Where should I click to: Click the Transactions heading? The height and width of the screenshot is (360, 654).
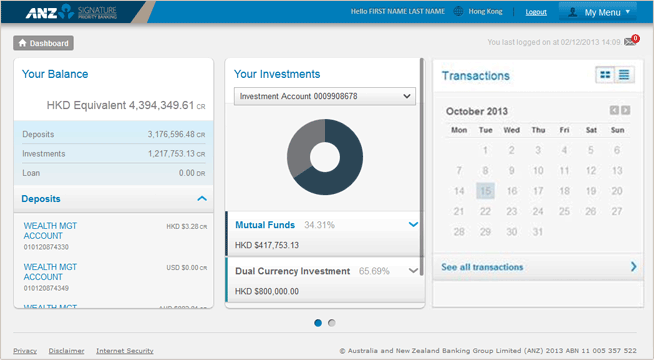point(475,76)
